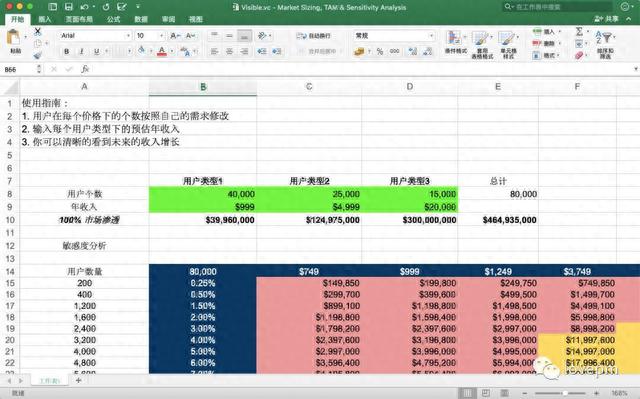Image resolution: width=640 pixels, height=399 pixels.
Task: Open the AutoSum sigma tool
Action: [579, 31]
